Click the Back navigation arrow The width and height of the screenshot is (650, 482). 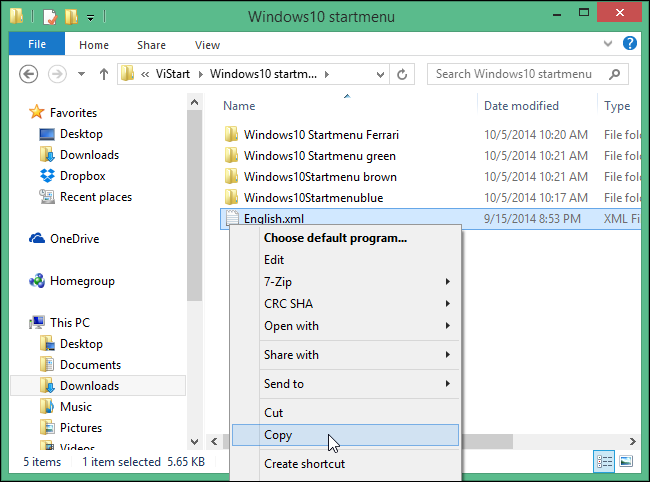click(x=29, y=74)
